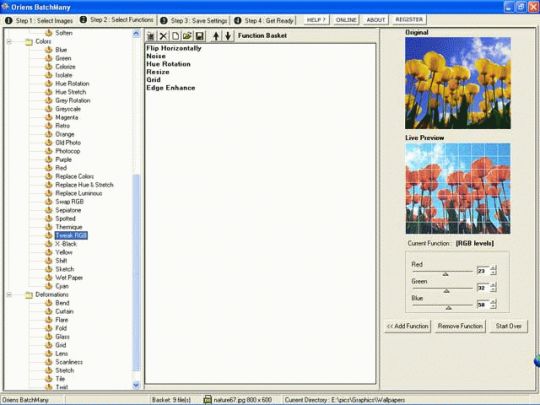Click the Live Preview image

(x=458, y=189)
